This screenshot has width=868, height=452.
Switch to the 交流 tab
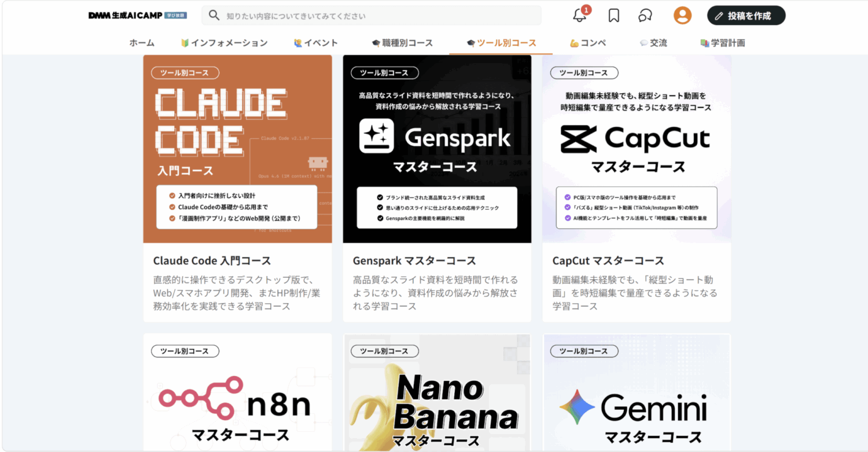click(x=653, y=43)
